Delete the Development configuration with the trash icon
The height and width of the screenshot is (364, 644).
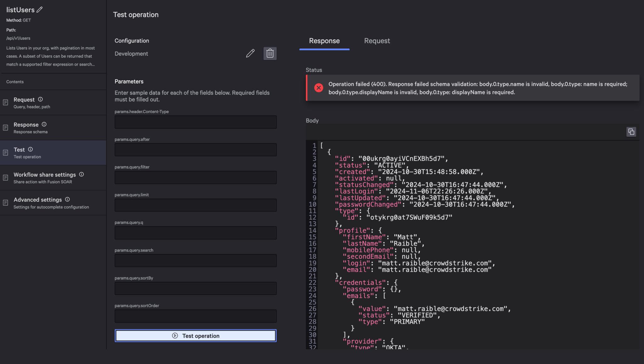270,54
